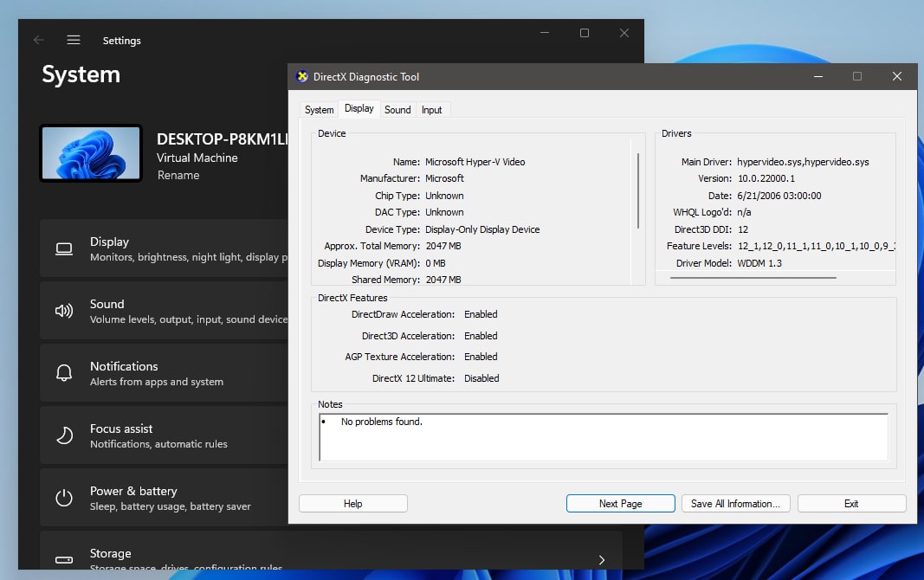Click the Display-Only Display Device value
The width and height of the screenshot is (924, 580).
coord(482,229)
